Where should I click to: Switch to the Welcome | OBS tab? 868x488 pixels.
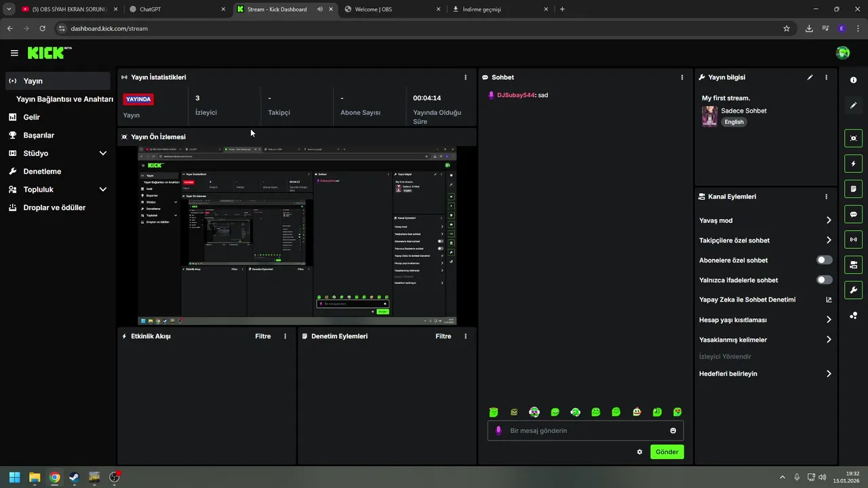point(392,9)
